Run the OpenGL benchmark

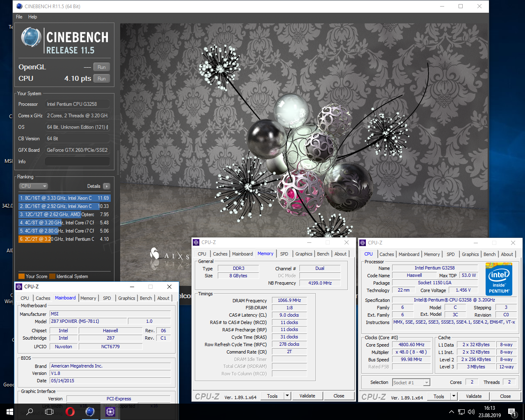pyautogui.click(x=102, y=67)
